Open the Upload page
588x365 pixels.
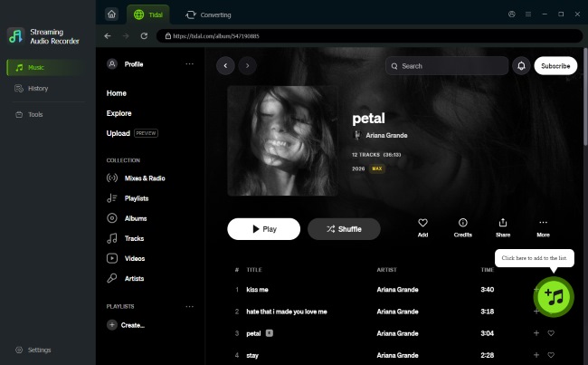(119, 133)
